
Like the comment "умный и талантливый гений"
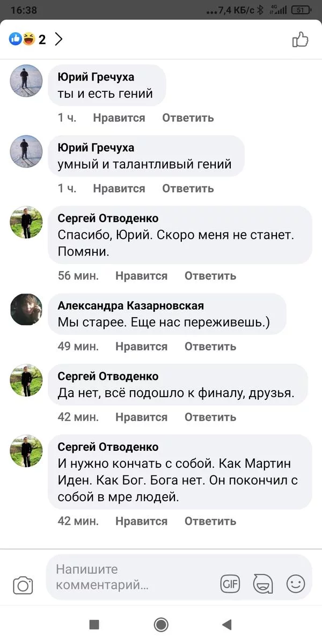pos(119,188)
